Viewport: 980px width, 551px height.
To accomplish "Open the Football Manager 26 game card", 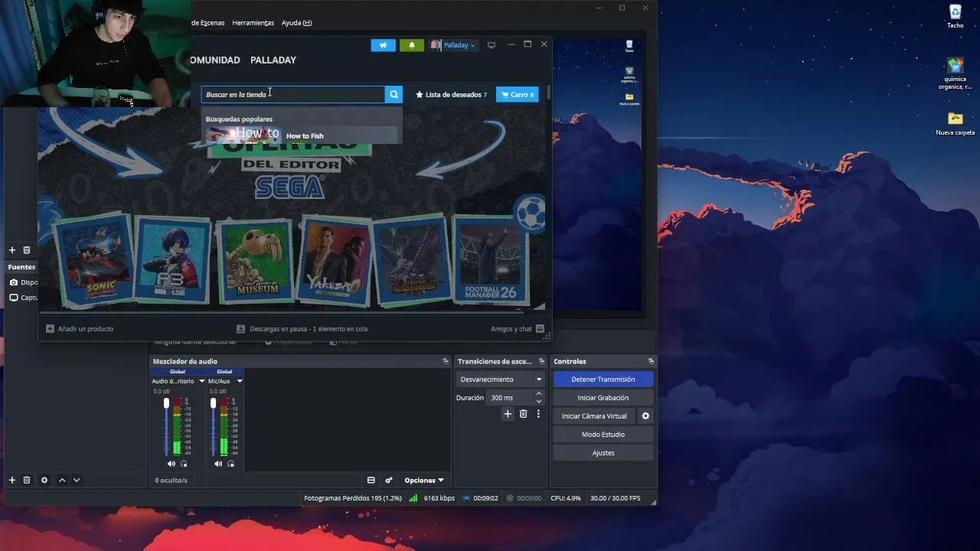I will [x=491, y=259].
